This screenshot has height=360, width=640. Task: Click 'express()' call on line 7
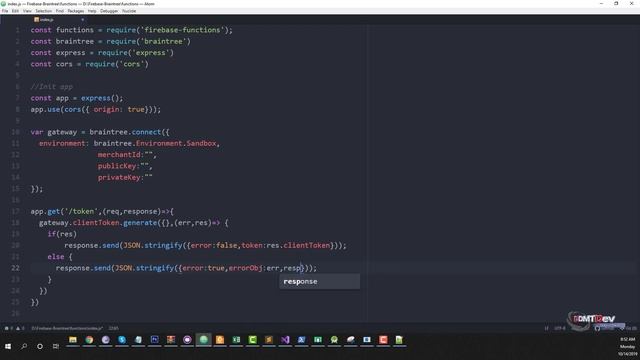pos(100,98)
